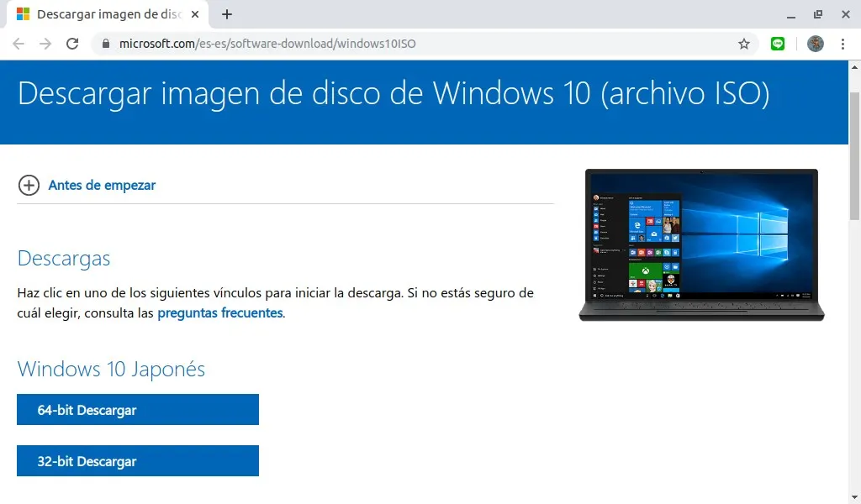Image resolution: width=861 pixels, height=504 pixels.
Task: Open the Chrome profile avatar
Action: [x=816, y=44]
